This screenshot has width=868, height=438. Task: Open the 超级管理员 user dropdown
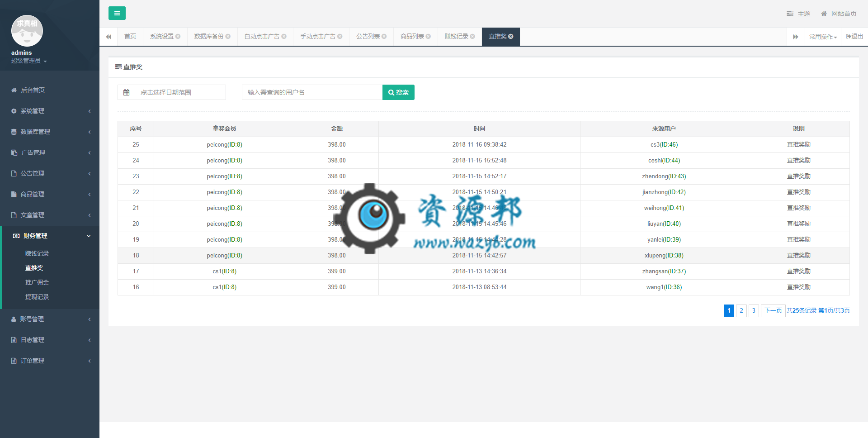click(29, 61)
